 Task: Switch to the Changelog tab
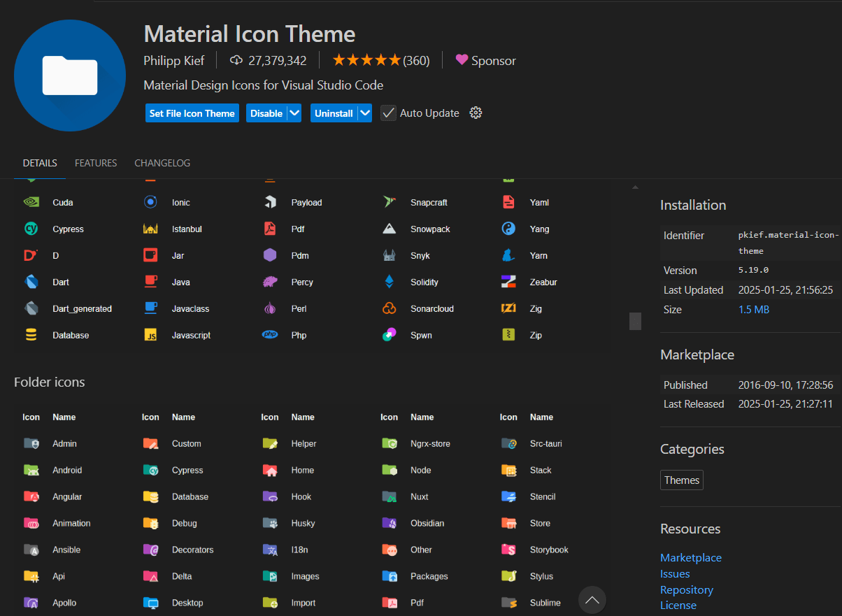(x=162, y=163)
